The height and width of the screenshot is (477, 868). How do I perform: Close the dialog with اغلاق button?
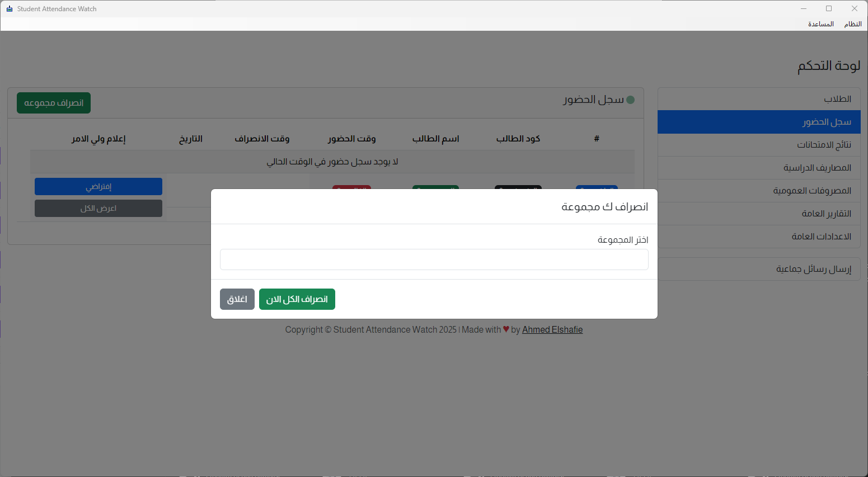(237, 299)
